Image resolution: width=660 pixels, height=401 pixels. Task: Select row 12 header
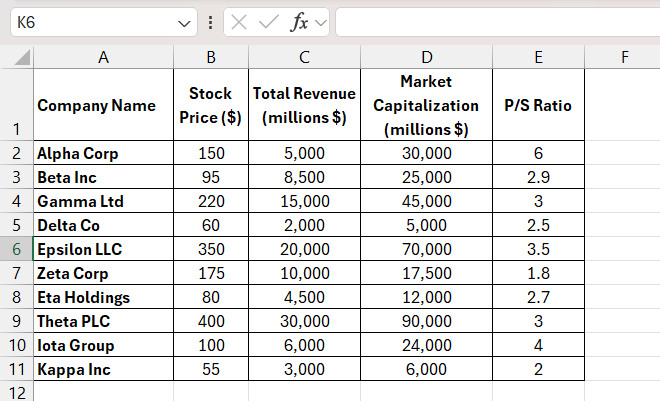(x=16, y=391)
